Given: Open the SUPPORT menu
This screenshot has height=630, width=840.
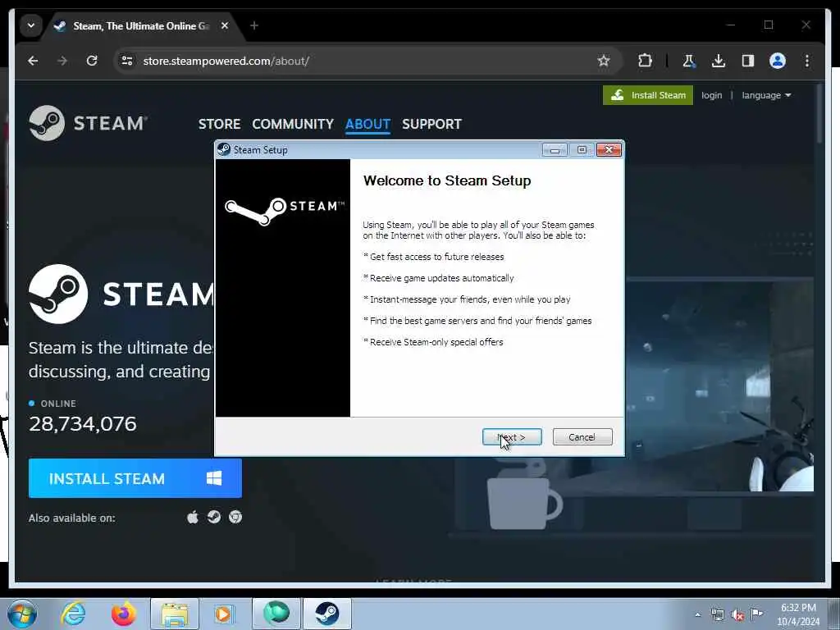Looking at the screenshot, I should coord(431,124).
